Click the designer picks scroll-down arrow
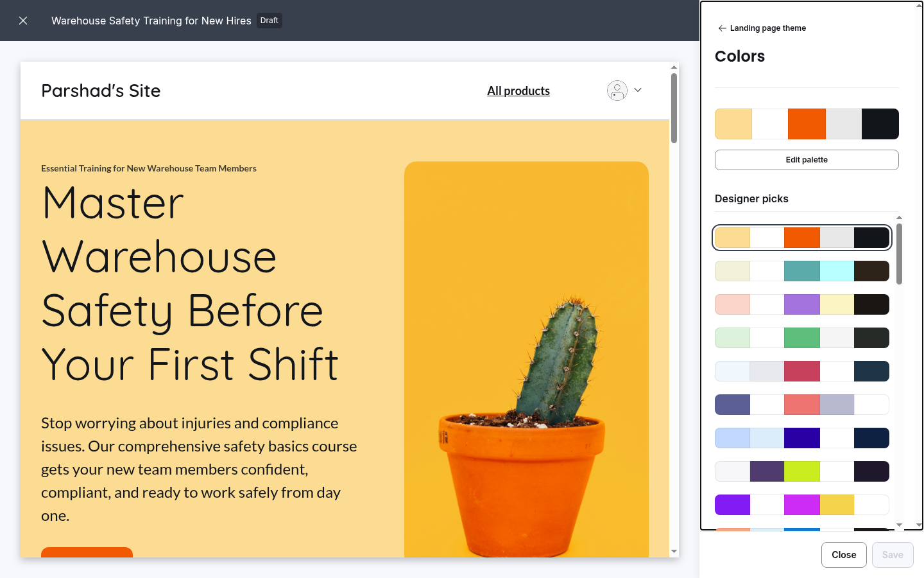Viewport: 924px width, 578px height. pyautogui.click(x=899, y=525)
